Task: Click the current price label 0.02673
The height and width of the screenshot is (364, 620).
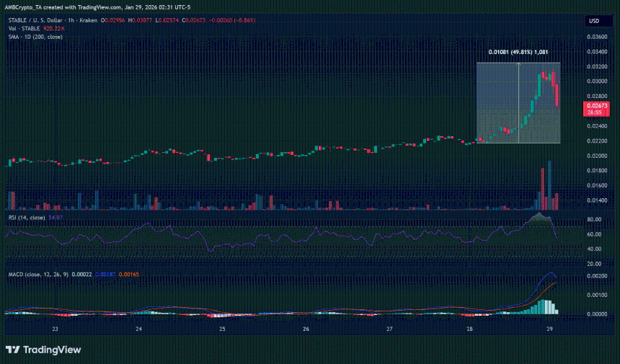Action: click(597, 105)
